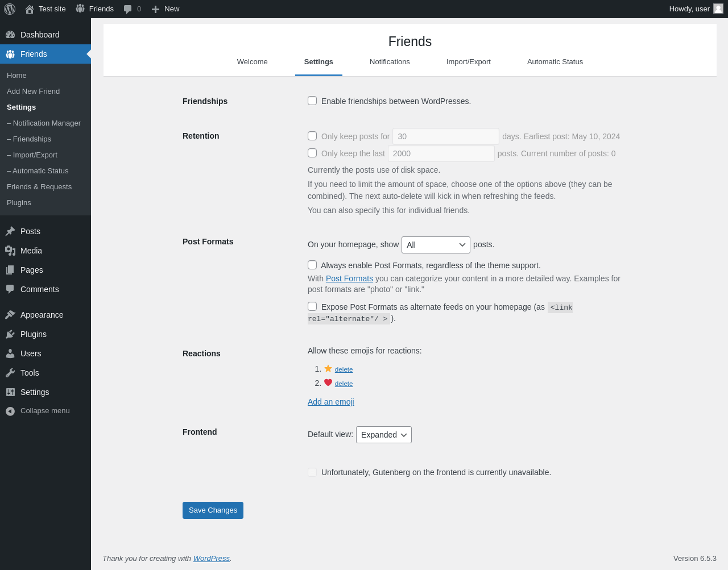Image resolution: width=728 pixels, height=570 pixels.
Task: Click the Add an emoji link
Action: point(331,402)
